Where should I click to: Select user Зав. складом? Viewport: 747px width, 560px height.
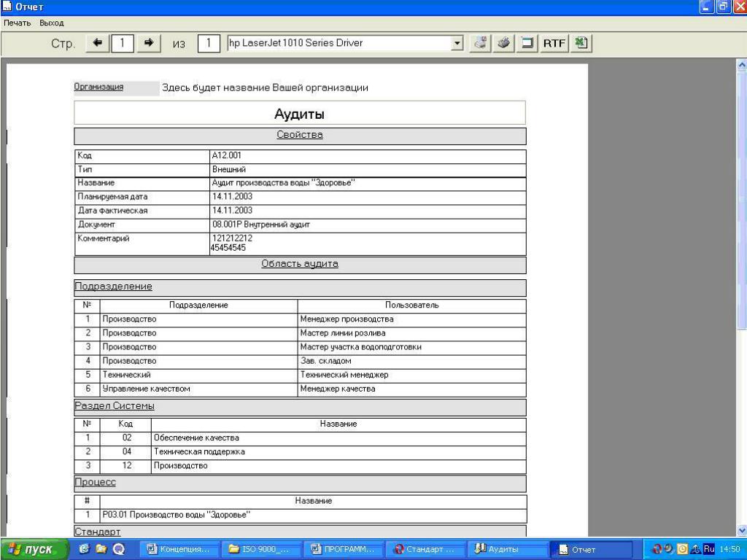coord(326,361)
